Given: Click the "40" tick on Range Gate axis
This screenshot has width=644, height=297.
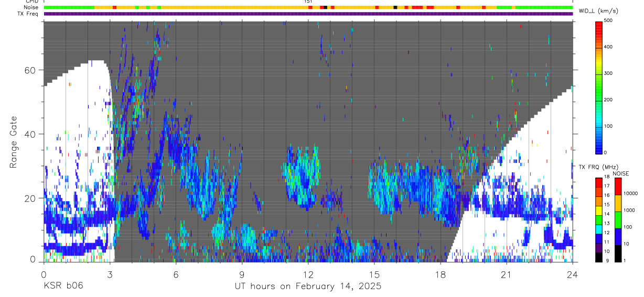Looking at the screenshot, I should coord(31,134).
